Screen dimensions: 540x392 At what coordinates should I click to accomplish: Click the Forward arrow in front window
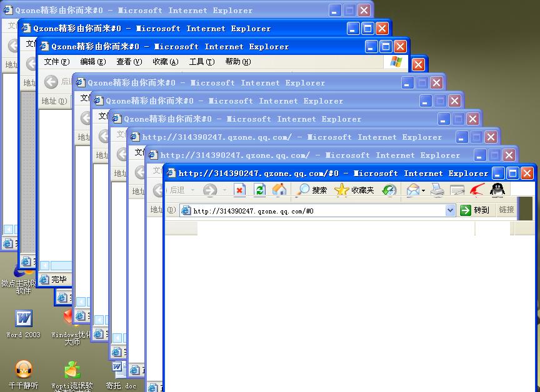click(x=210, y=190)
